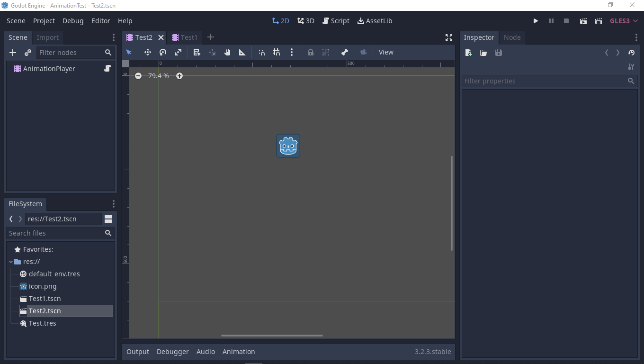Click the Filter properties search field

(545, 81)
